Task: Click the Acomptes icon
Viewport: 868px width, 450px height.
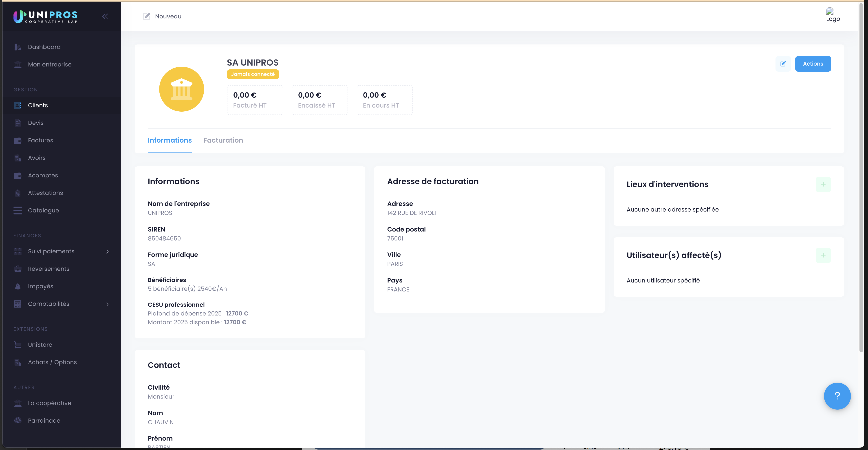Action: 18,175
